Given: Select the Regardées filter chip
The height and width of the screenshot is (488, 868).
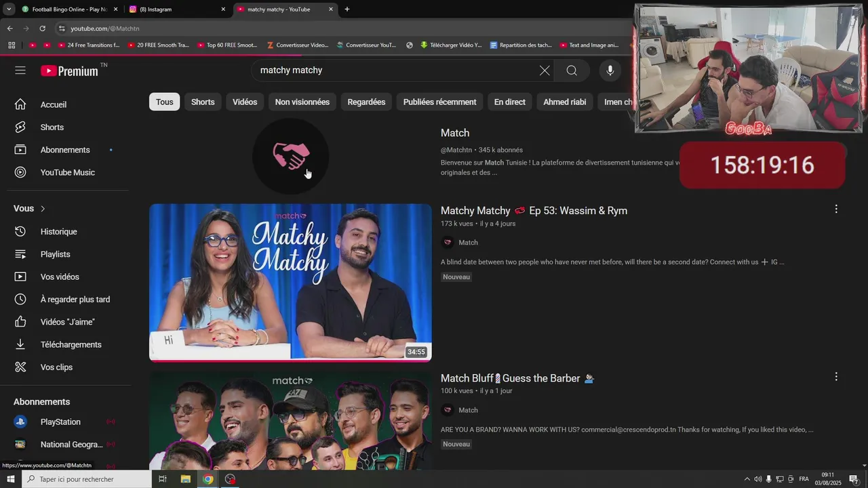Looking at the screenshot, I should (366, 102).
